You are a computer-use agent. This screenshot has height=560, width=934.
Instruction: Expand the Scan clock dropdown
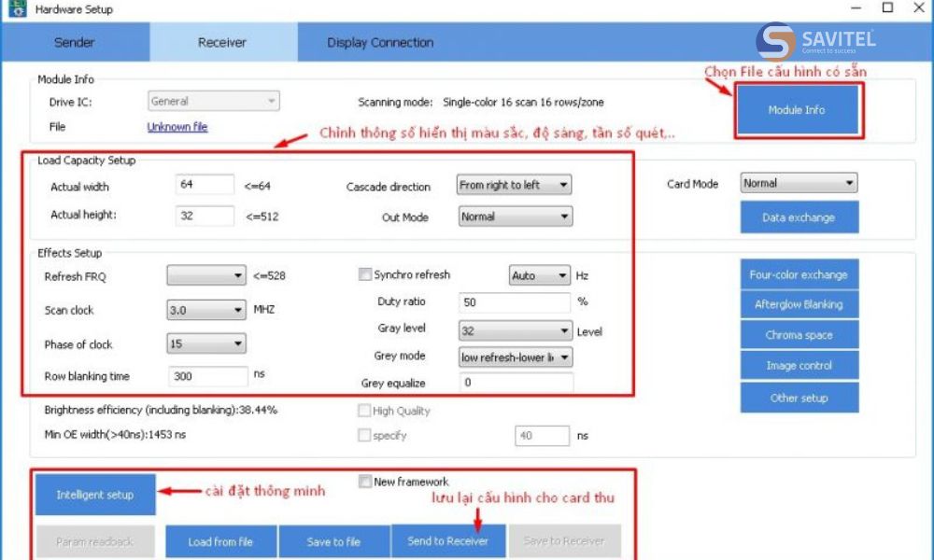click(206, 311)
